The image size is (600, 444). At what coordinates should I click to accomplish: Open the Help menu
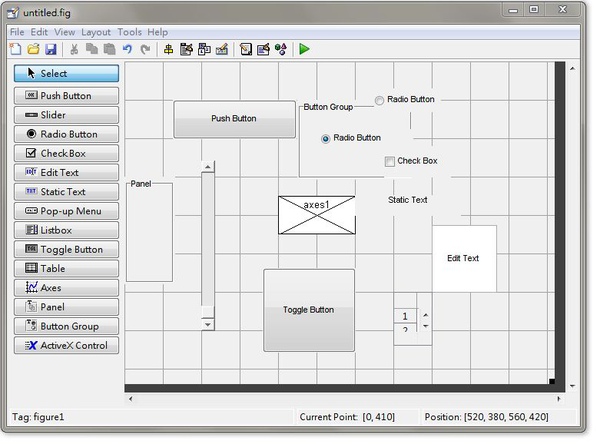pos(158,32)
